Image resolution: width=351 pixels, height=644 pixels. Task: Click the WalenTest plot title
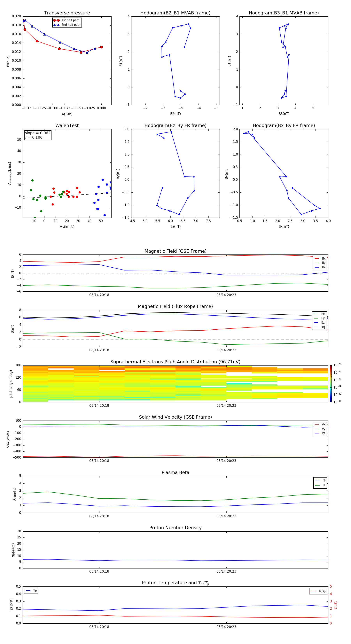(67, 125)
